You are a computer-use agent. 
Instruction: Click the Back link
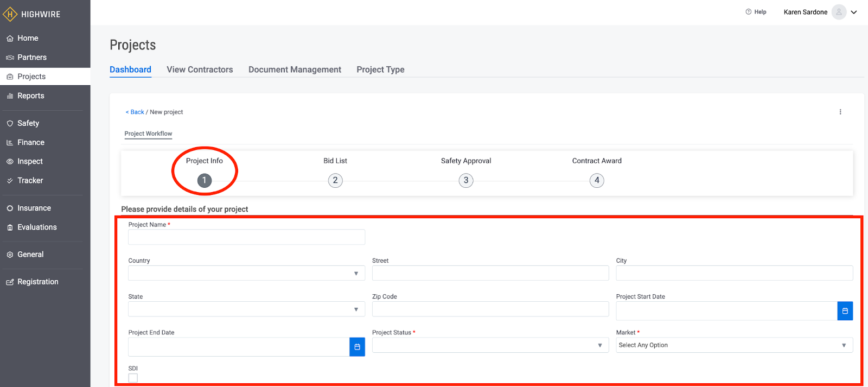(x=135, y=112)
